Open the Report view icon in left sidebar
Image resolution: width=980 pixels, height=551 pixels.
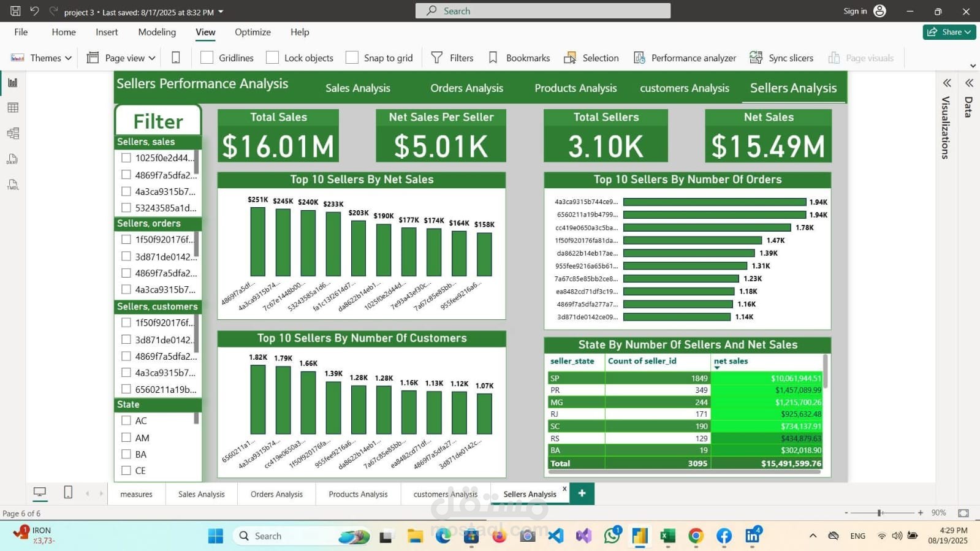point(13,83)
